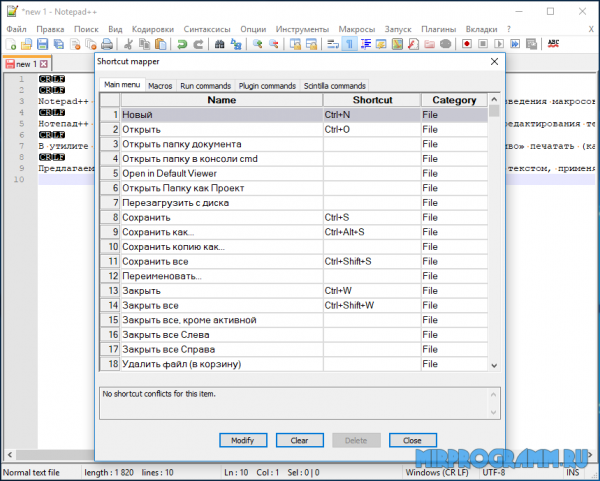The width and height of the screenshot is (600, 481).
Task: Select the Удалить файл (в корзину) row
Action: [294, 364]
